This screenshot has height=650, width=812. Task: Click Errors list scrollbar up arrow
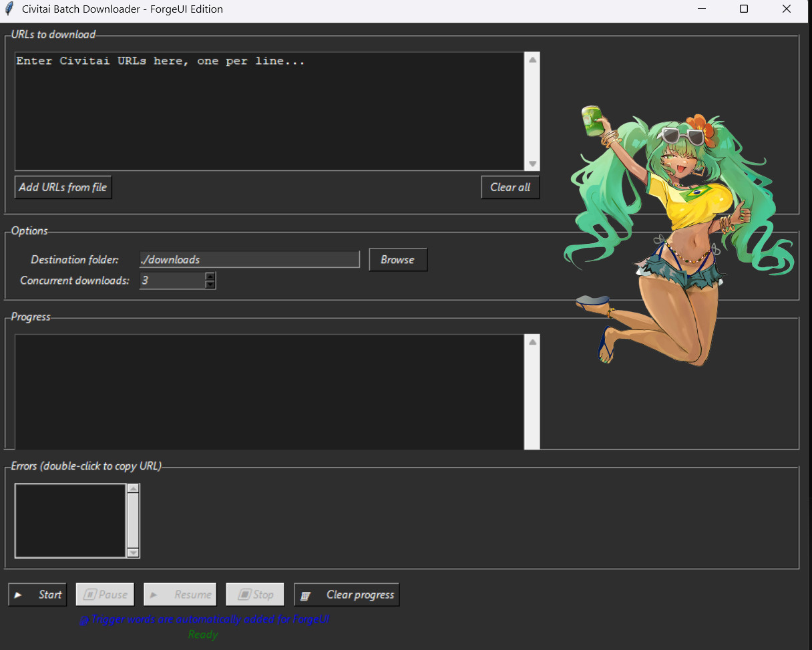point(133,489)
